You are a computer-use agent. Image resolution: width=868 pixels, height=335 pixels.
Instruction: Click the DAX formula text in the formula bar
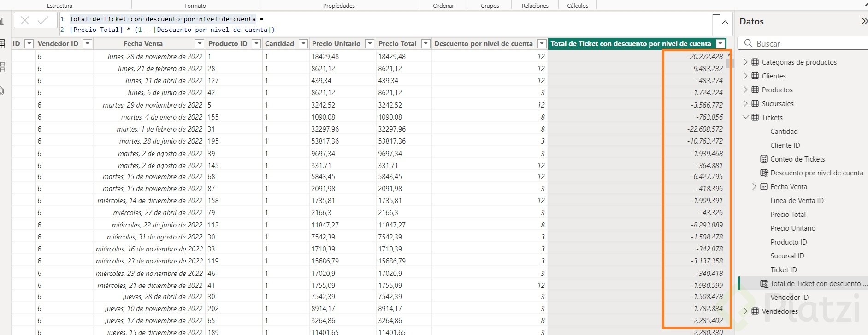click(172, 24)
